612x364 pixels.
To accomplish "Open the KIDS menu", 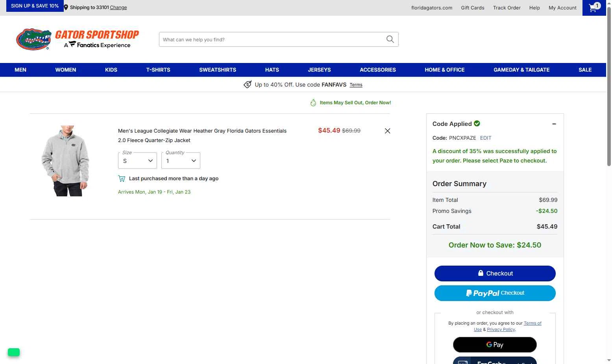I will tap(111, 70).
